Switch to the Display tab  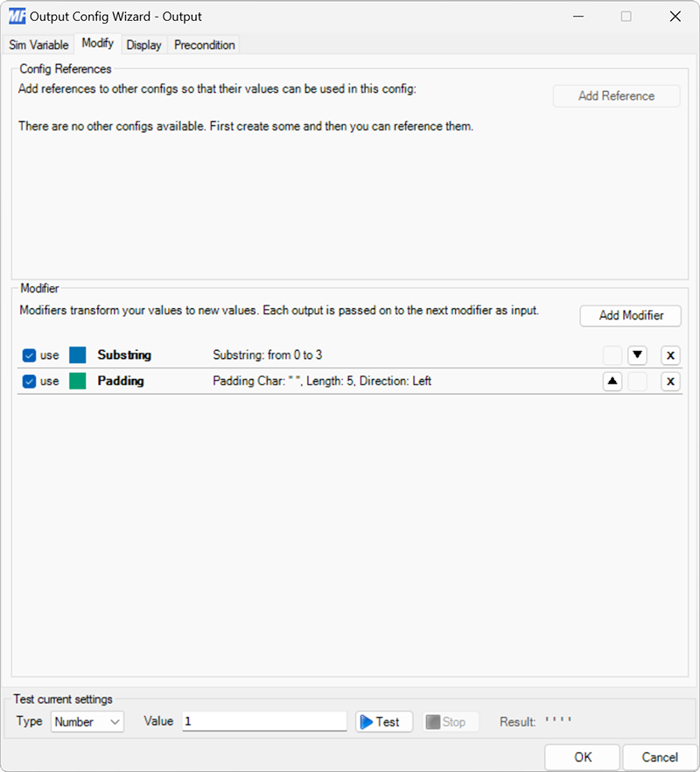coord(143,44)
